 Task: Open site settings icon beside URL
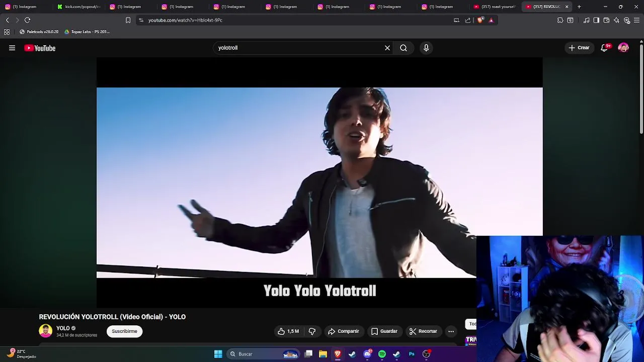(x=141, y=20)
